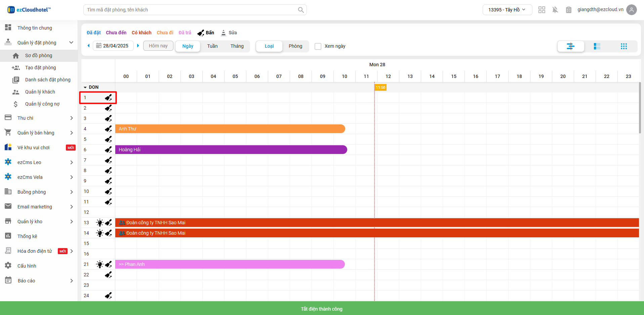Expand the Thu chi menu
This screenshot has width=644, height=315.
point(39,118)
